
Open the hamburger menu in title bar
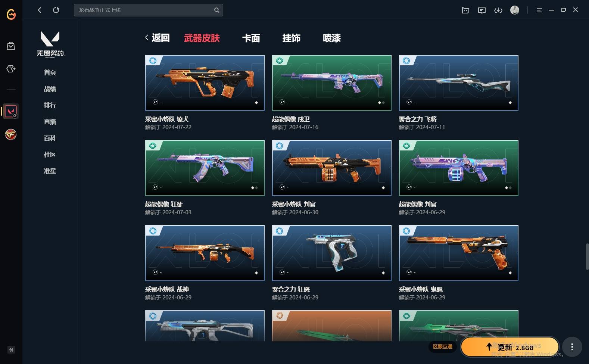click(539, 10)
